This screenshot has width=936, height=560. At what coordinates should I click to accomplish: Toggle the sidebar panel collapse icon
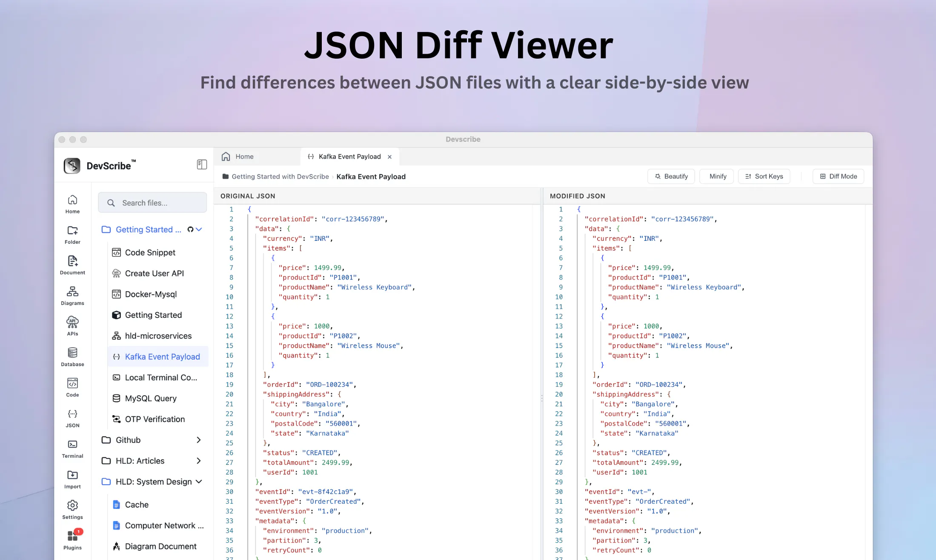click(202, 165)
